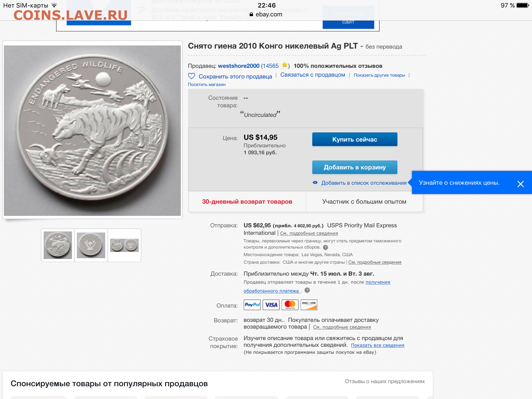Click the customs fees help question mark

(325, 247)
